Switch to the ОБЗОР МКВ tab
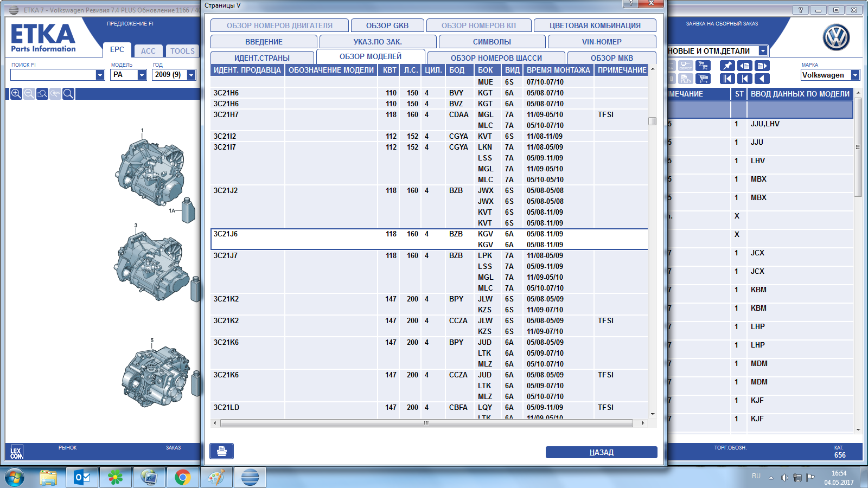Screen dimensions: 868x488 (x=612, y=57)
